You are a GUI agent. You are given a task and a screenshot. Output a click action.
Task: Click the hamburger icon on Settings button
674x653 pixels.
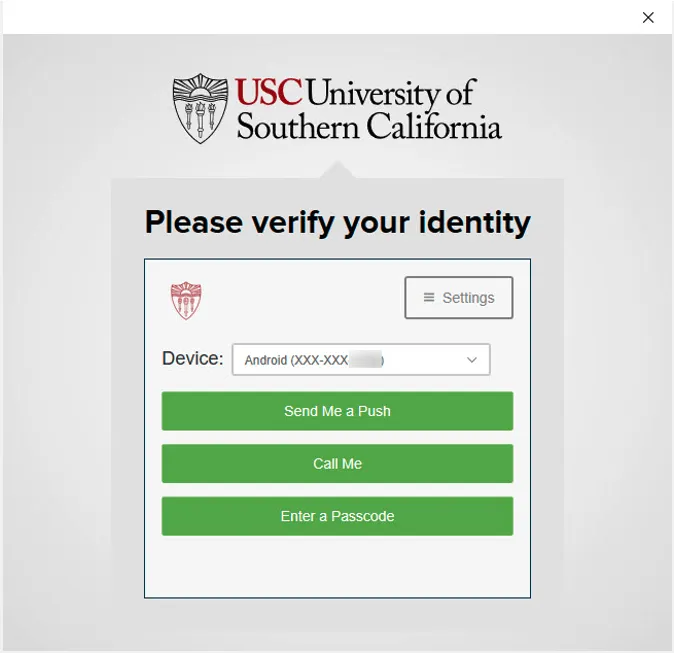[429, 298]
